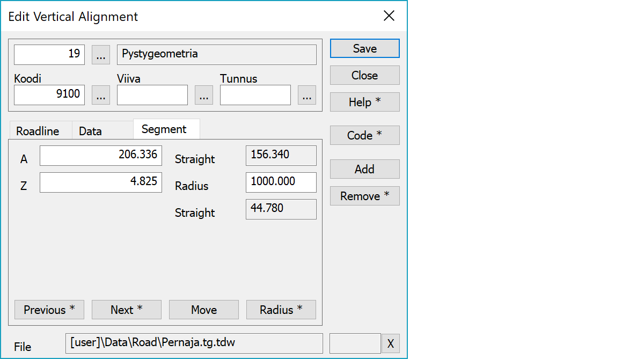644x359 pixels.
Task: Select the Segment tab
Action: (164, 129)
